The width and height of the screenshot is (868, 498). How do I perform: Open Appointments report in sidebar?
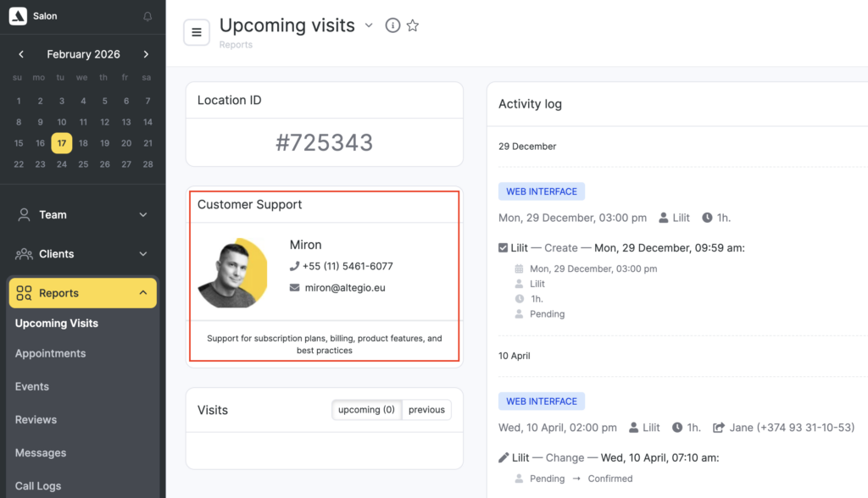[x=50, y=353]
